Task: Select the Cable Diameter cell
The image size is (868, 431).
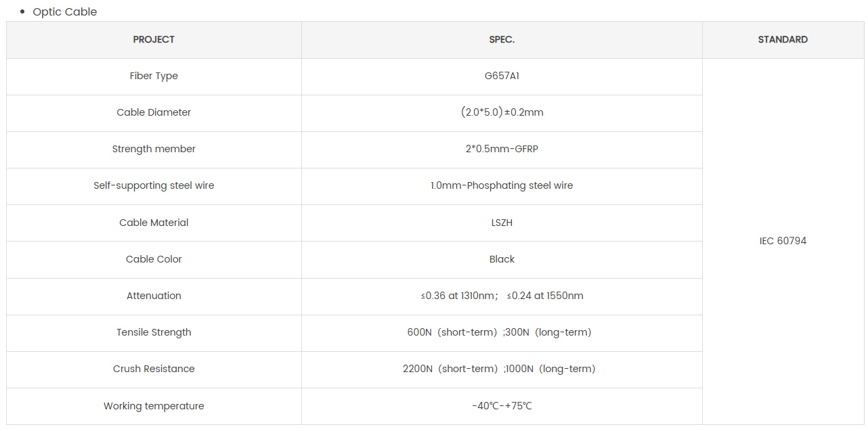Action: click(x=154, y=112)
